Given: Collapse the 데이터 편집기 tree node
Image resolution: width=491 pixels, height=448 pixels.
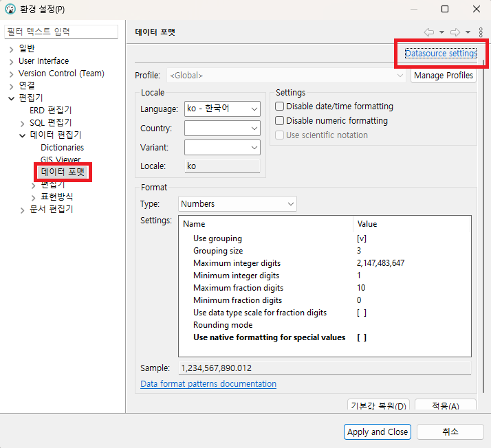Looking at the screenshot, I should point(22,135).
